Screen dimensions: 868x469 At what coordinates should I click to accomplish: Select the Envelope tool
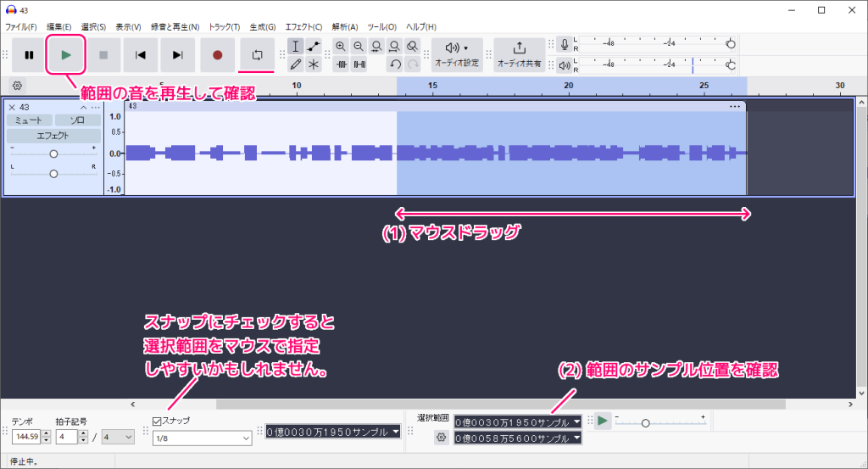314,47
